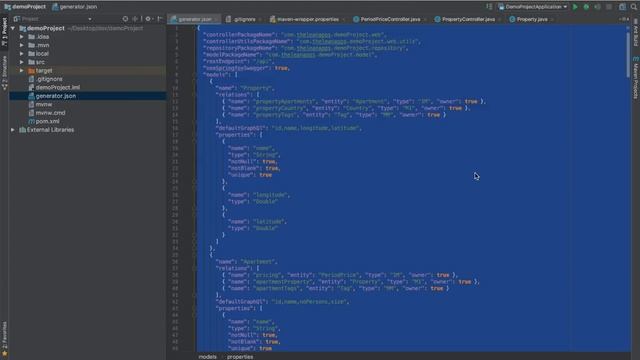Expand the target folder arrow
The height and width of the screenshot is (360, 640).
coord(22,71)
